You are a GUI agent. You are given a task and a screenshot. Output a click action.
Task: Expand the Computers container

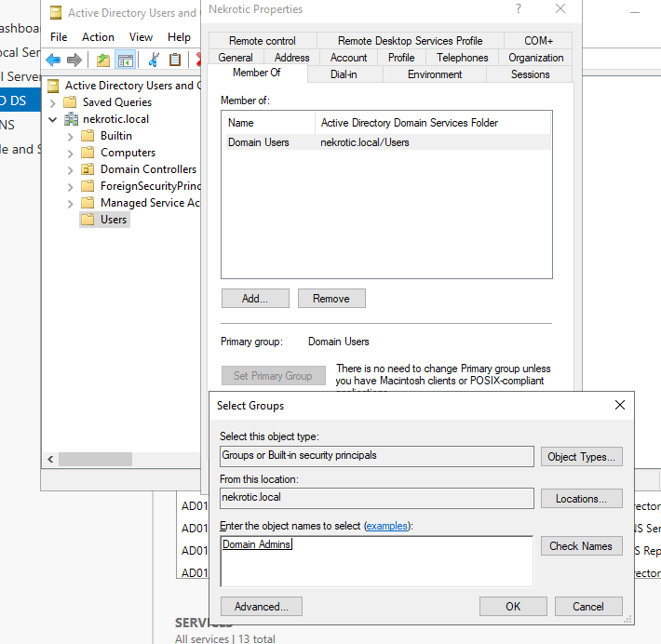coord(70,154)
